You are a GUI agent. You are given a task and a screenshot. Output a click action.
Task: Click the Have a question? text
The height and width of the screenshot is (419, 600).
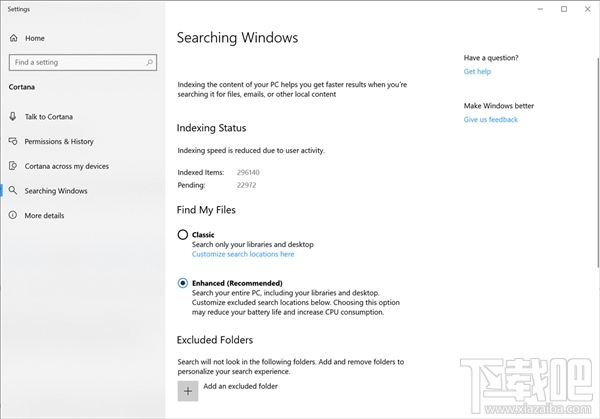click(x=491, y=58)
